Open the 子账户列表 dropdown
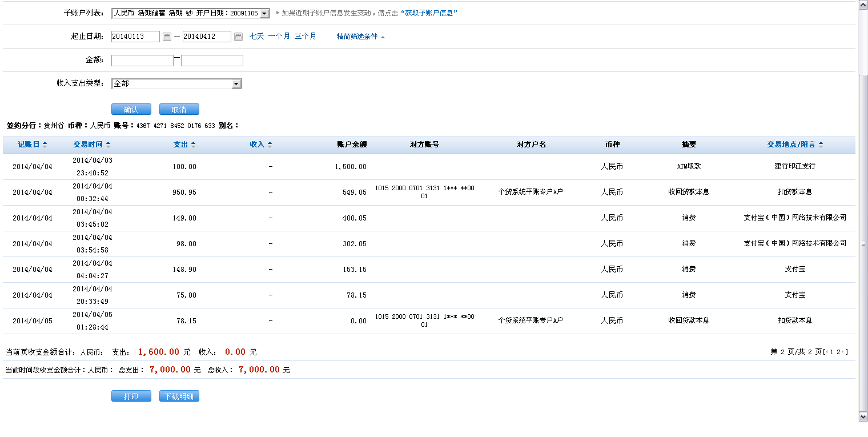 (x=264, y=13)
